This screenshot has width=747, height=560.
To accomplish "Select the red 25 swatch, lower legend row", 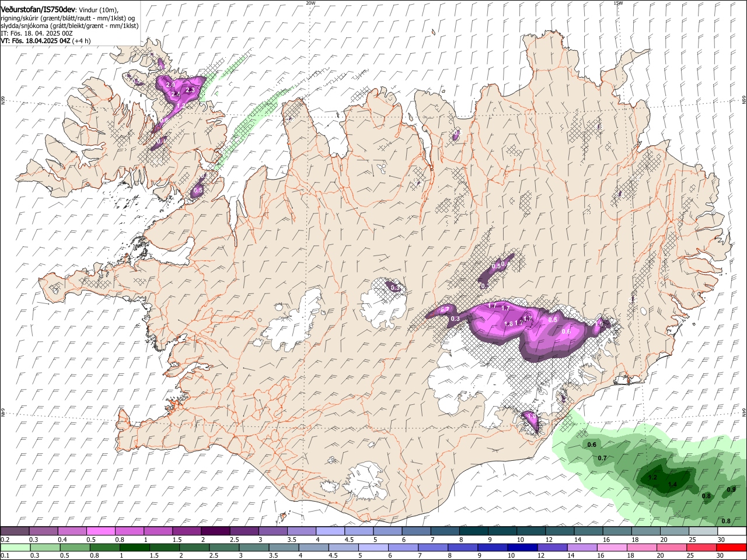I will pos(701,547).
